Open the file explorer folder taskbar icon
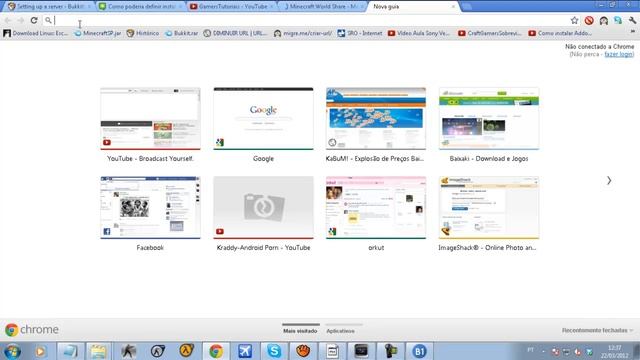The height and width of the screenshot is (360, 640). 98,351
